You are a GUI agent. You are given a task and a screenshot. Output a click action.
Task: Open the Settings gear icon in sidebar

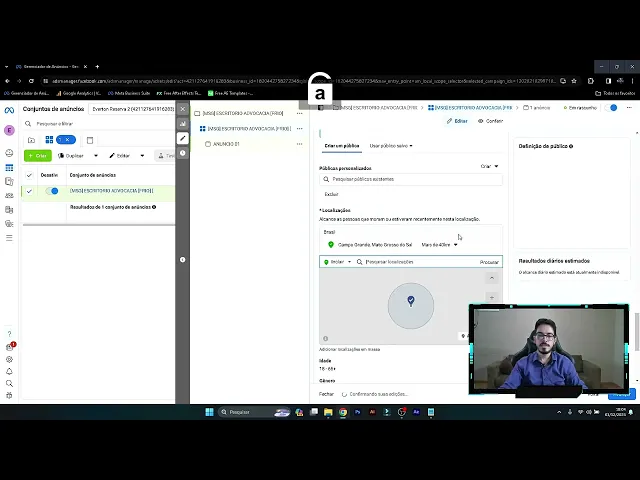coord(9,360)
